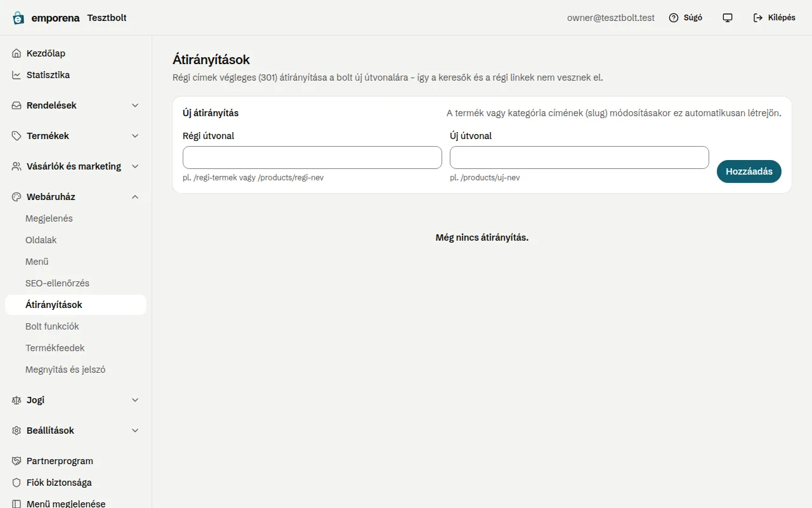Open the Termékfeedek submenu item
Screen dimensions: 812x508
tap(75, 348)
